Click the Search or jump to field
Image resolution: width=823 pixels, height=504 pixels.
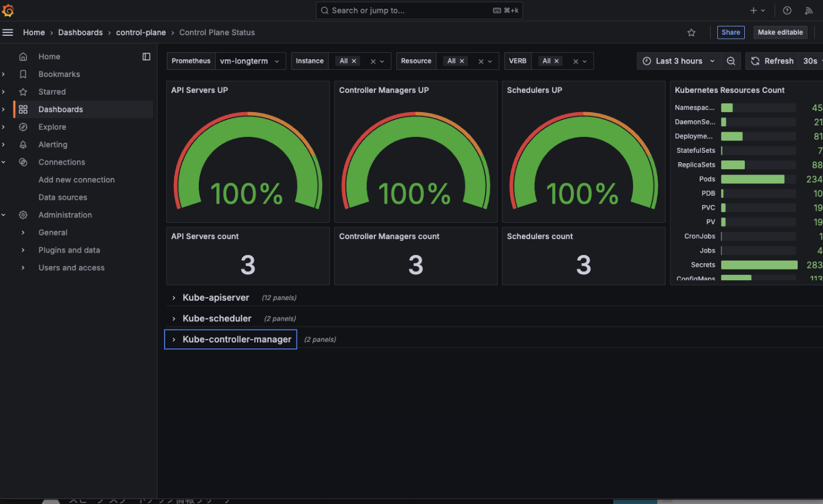point(419,11)
